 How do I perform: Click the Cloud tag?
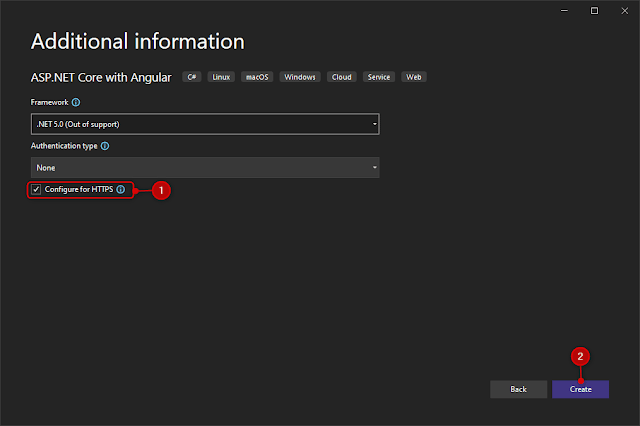click(x=342, y=77)
